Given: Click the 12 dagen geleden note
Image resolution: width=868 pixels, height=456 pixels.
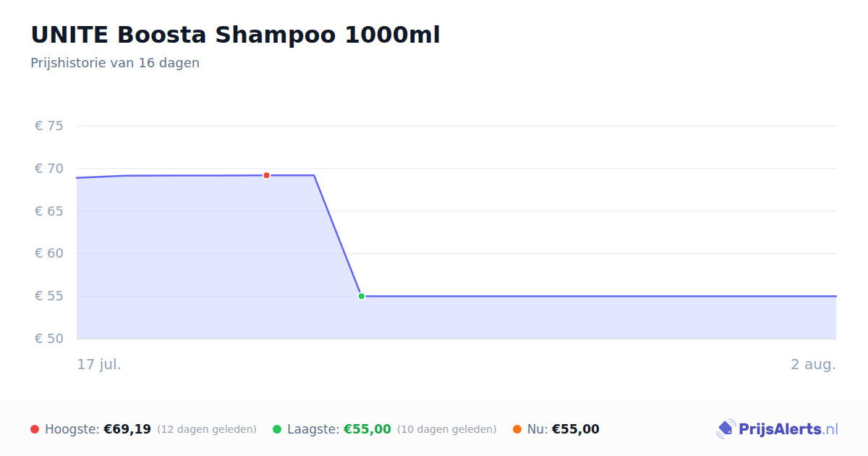Looking at the screenshot, I should point(207,429).
